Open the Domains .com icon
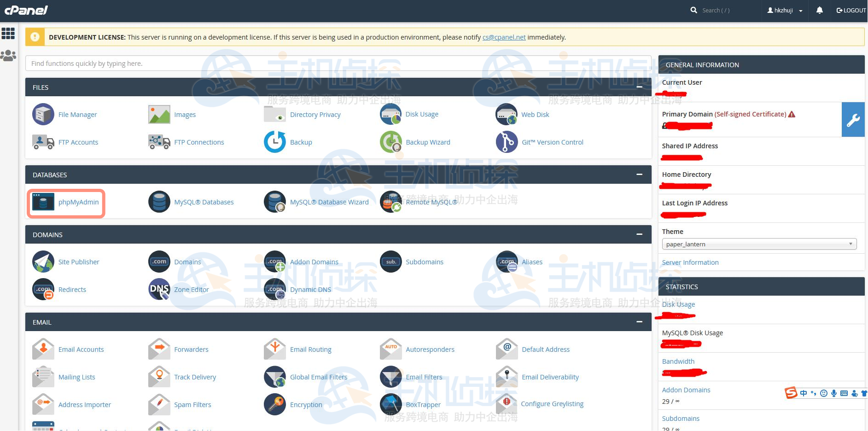868x431 pixels. (x=159, y=262)
